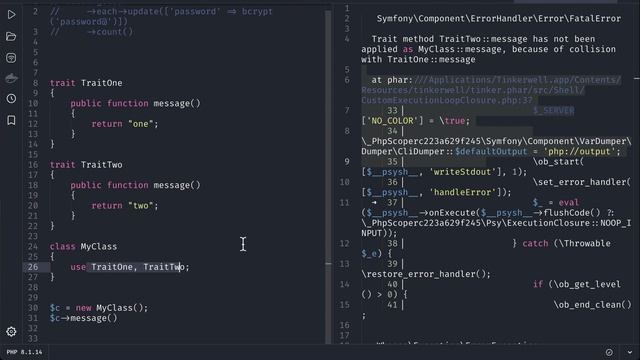Click line number 24 in the editor gutter
Image resolution: width=640 pixels, height=360 pixels.
pyautogui.click(x=33, y=247)
